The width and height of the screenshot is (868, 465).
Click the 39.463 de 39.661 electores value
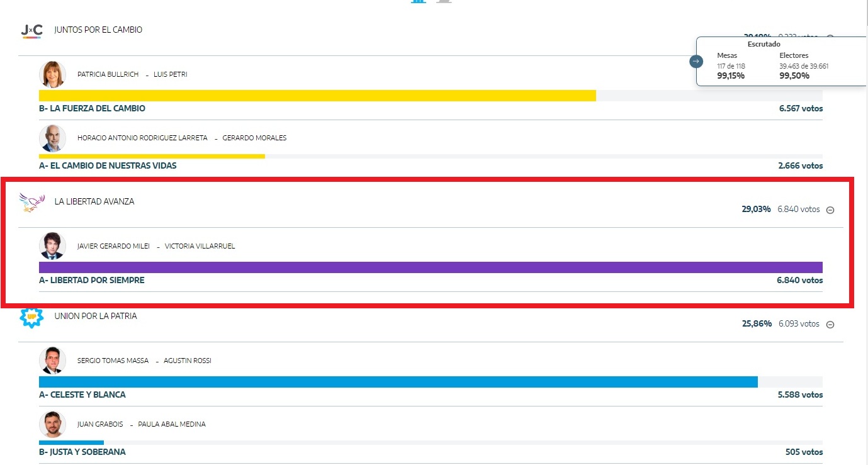click(x=804, y=65)
